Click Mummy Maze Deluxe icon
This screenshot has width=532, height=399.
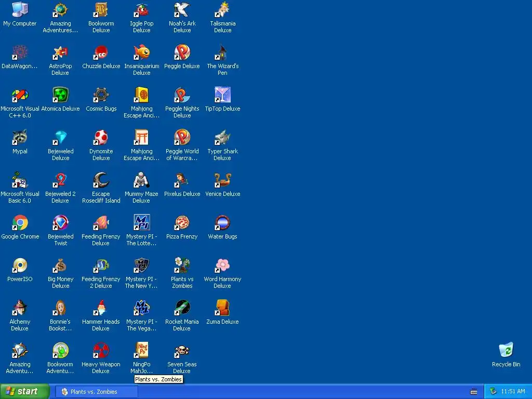(x=141, y=180)
